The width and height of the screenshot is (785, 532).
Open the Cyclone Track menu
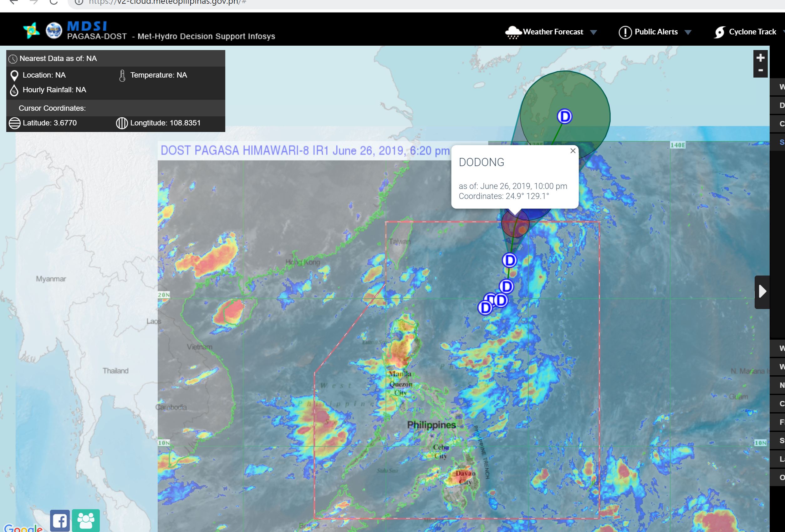(x=752, y=32)
